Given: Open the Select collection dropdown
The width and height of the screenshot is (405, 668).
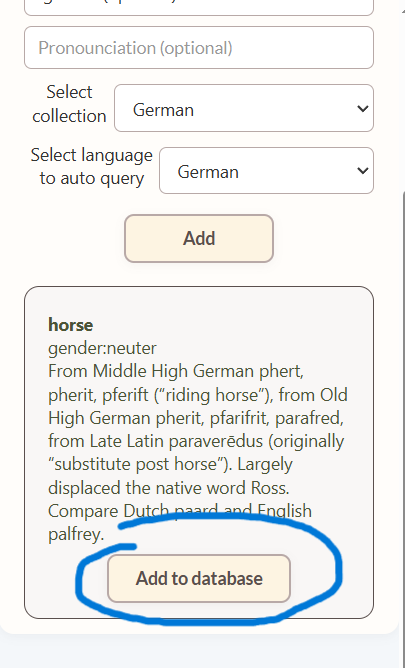Looking at the screenshot, I should (244, 108).
